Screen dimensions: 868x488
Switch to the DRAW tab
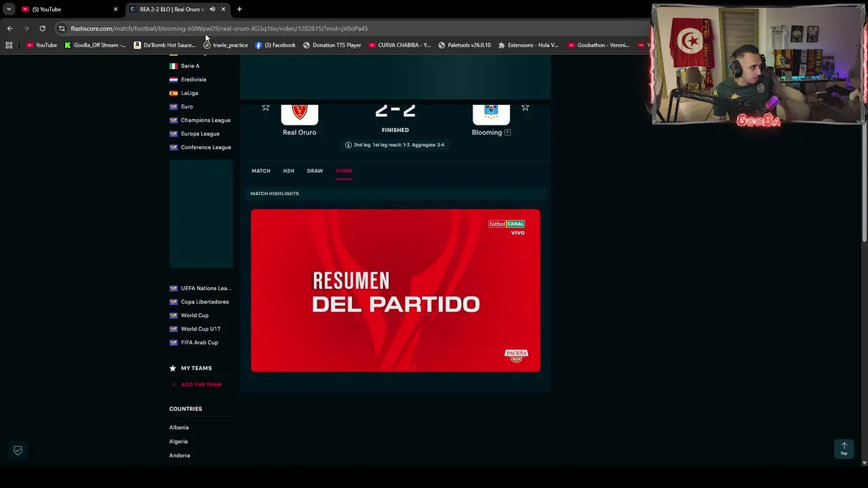(x=315, y=171)
